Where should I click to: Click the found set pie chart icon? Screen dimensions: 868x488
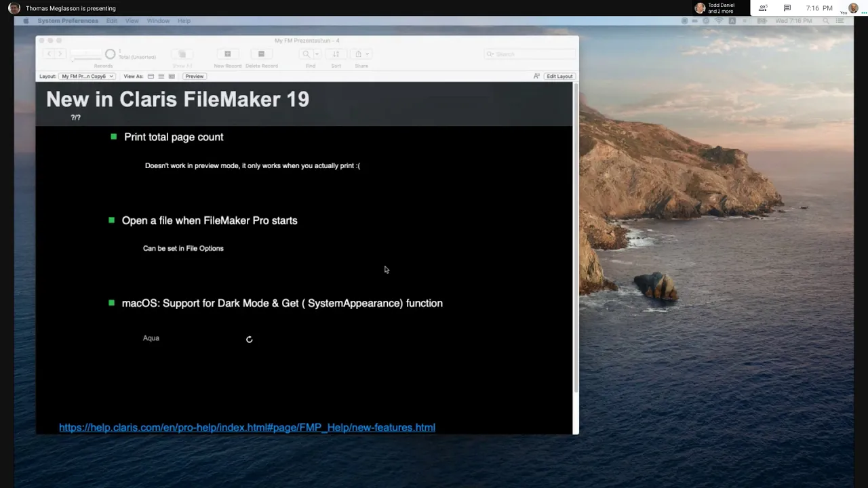click(110, 54)
